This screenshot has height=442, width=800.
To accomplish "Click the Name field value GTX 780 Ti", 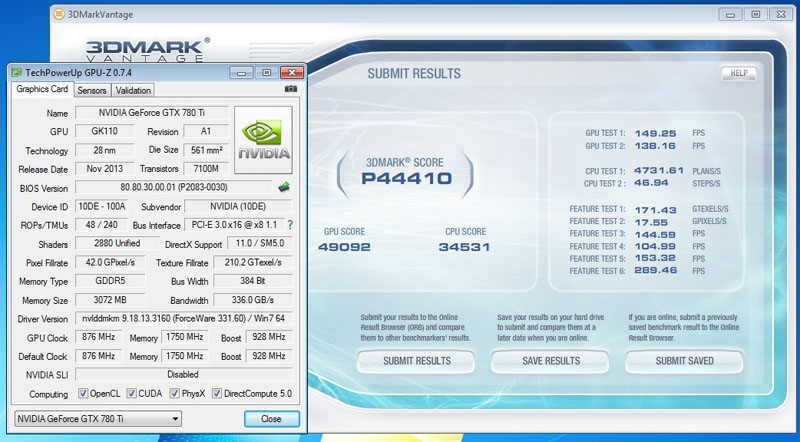I will coord(152,113).
